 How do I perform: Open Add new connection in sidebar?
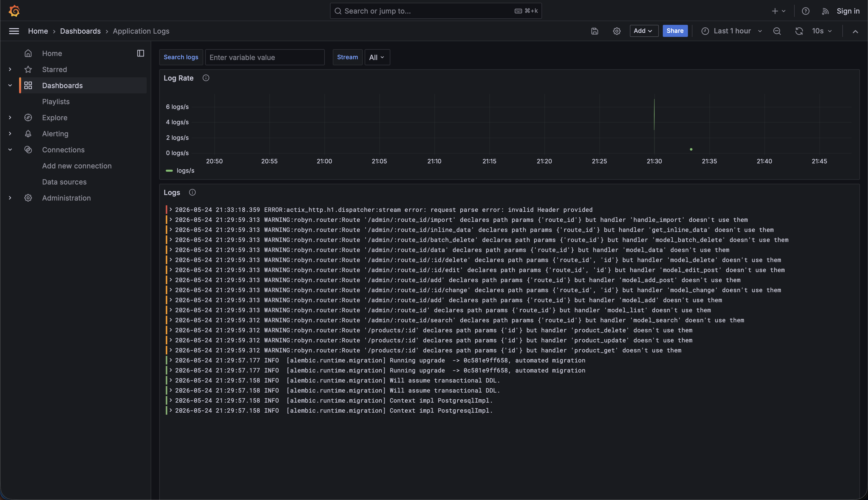(x=77, y=166)
